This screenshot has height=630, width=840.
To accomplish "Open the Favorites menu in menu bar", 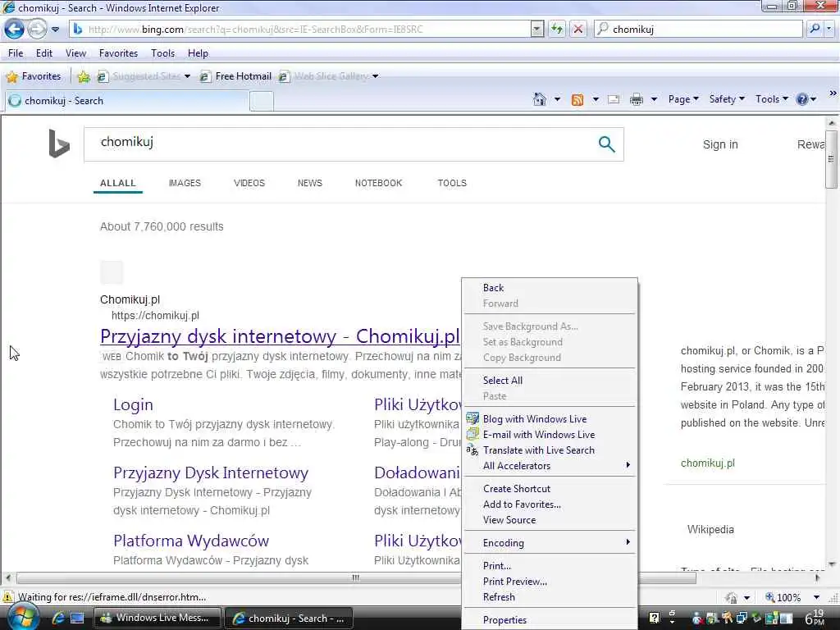I will coord(118,53).
